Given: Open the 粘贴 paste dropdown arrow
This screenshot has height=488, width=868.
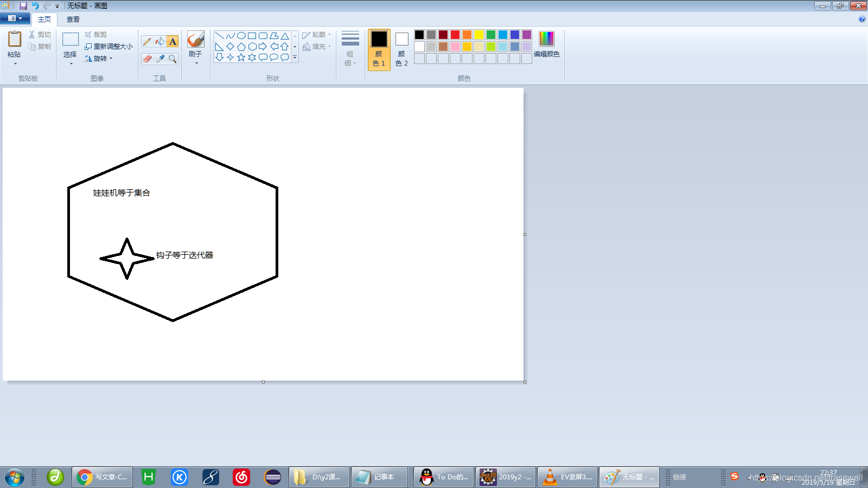Looking at the screenshot, I should click(x=15, y=63).
